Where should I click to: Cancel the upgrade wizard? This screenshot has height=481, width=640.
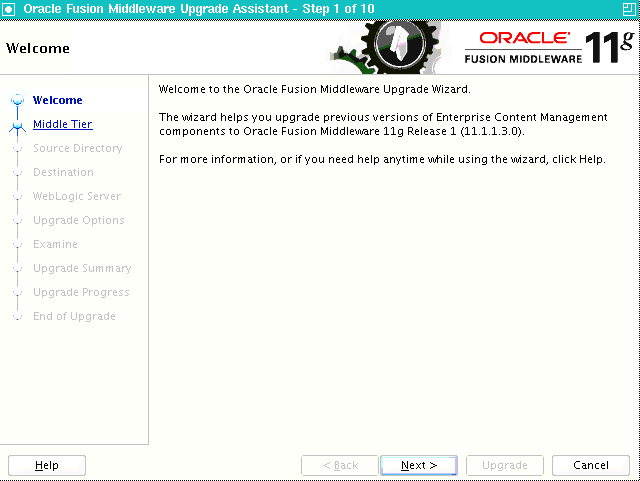point(591,465)
